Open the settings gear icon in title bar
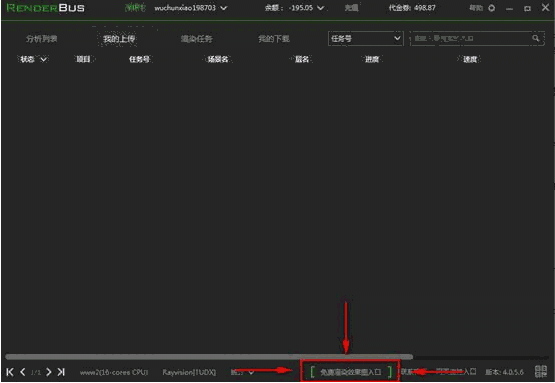 492,8
